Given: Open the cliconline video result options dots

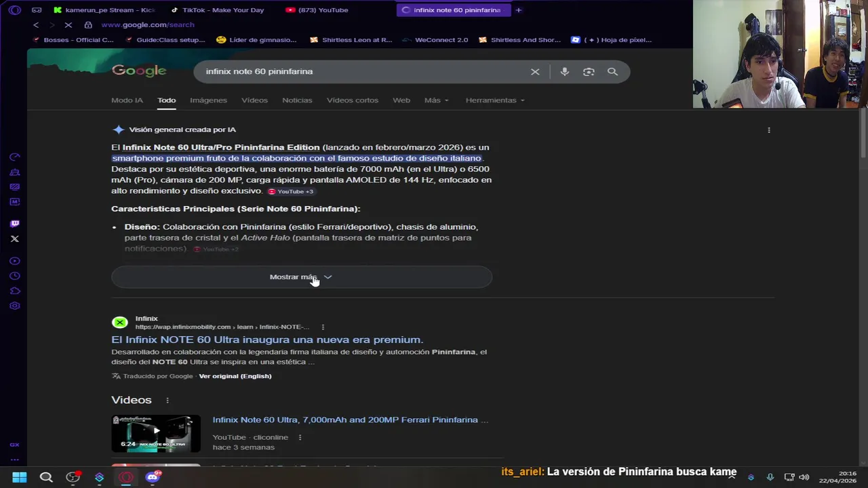Looking at the screenshot, I should (x=300, y=437).
